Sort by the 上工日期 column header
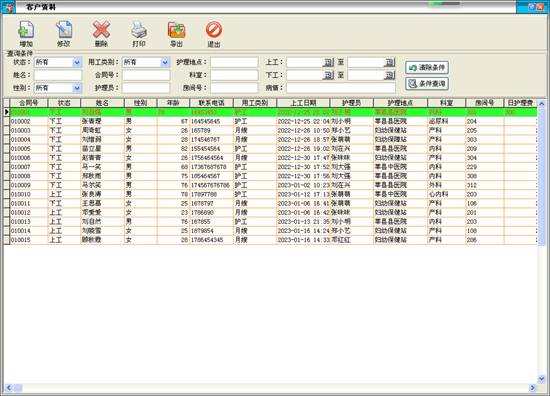The width and height of the screenshot is (550, 396). click(303, 103)
